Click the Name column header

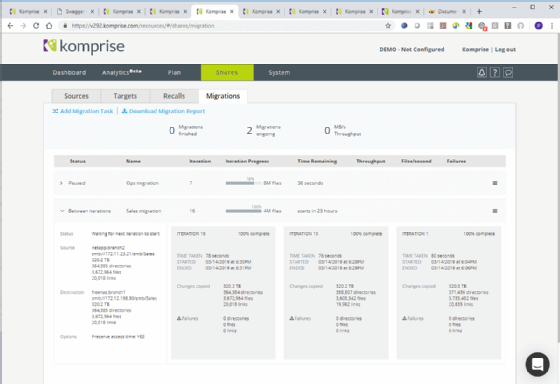pyautogui.click(x=133, y=161)
